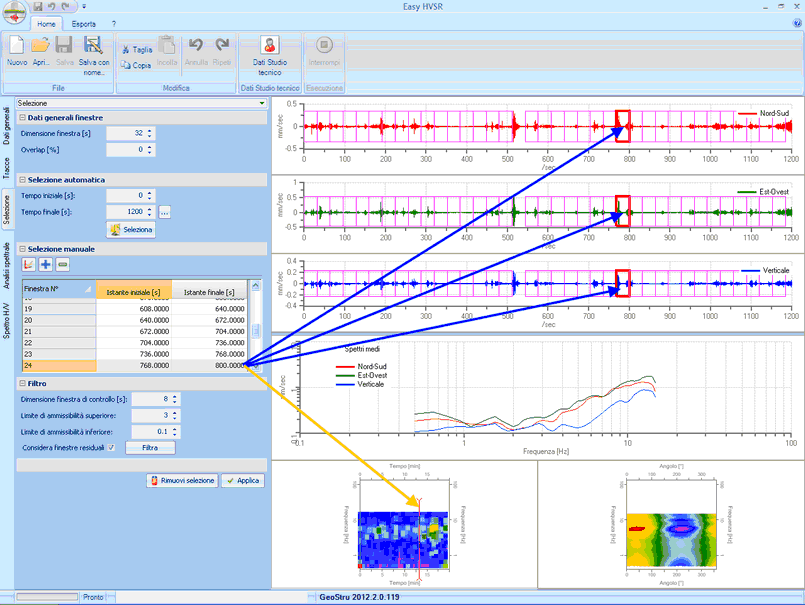Collapse Selezione automatica section
Image resolution: width=805 pixels, height=605 pixels.
pos(23,180)
